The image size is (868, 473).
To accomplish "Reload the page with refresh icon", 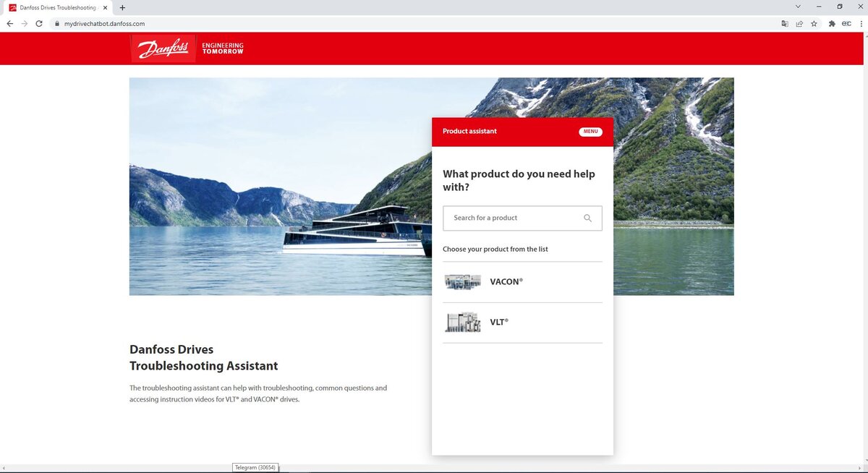I will click(x=39, y=23).
